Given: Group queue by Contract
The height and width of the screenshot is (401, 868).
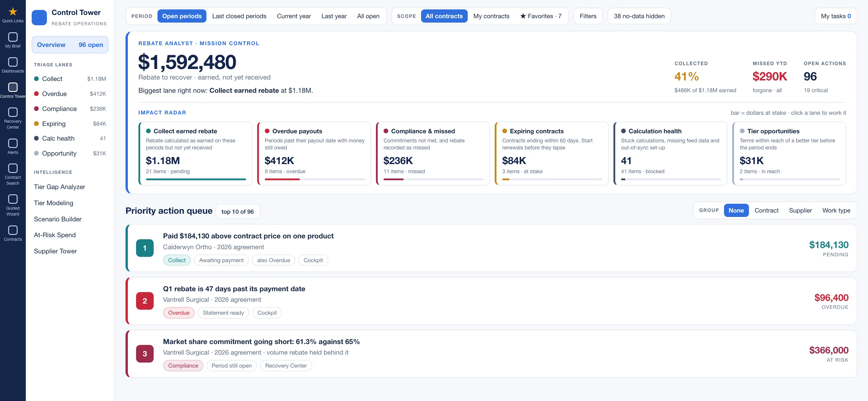Looking at the screenshot, I should [x=766, y=210].
